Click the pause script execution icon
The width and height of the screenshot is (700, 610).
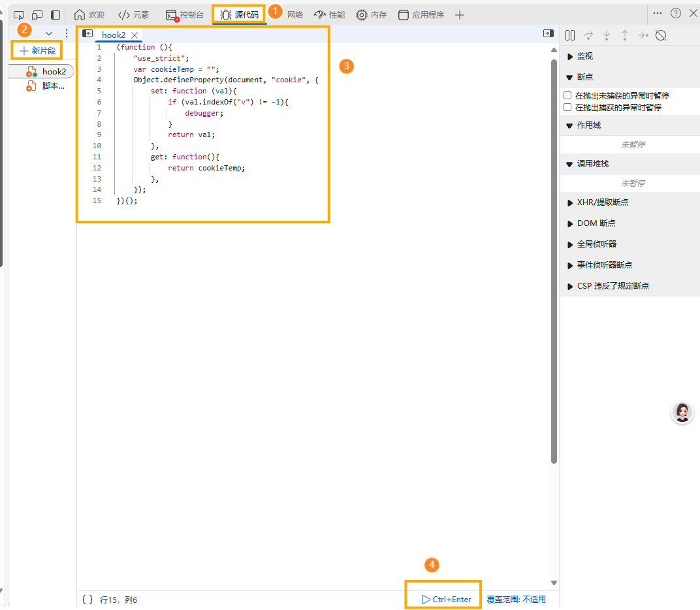click(x=570, y=35)
